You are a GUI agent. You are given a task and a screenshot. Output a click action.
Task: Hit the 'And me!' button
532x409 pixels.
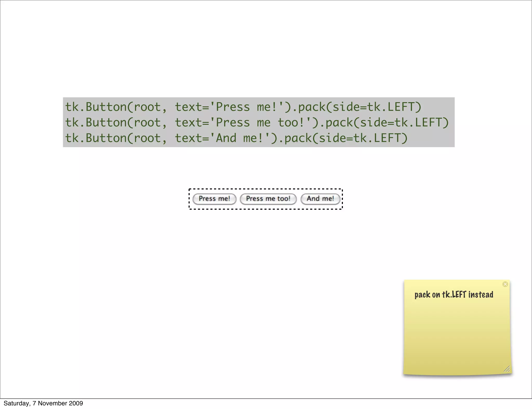pos(320,199)
